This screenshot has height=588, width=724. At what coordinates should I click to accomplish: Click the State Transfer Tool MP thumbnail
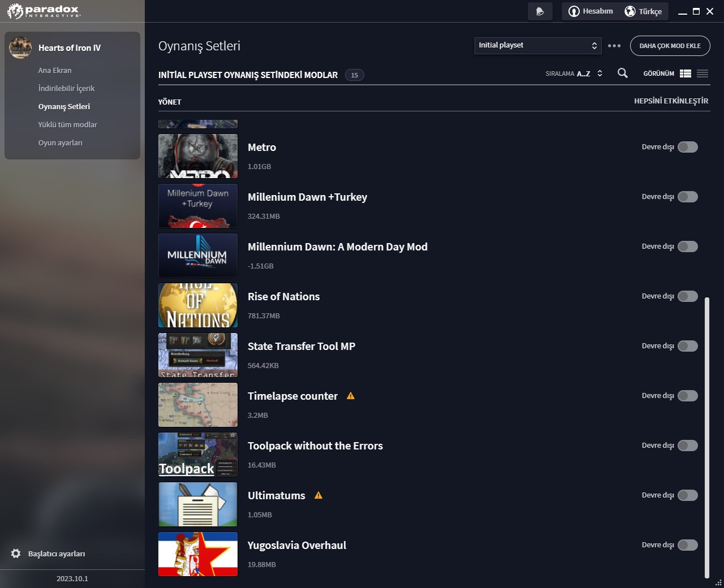(198, 355)
